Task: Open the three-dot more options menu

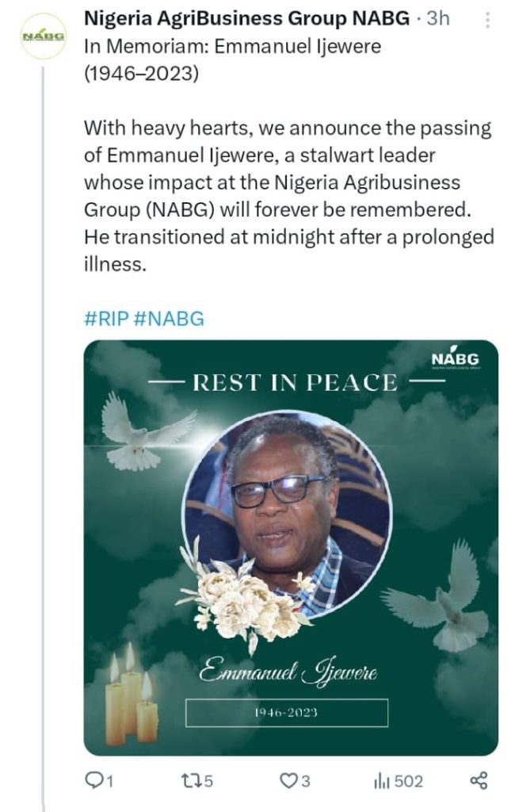Action: coord(487,20)
